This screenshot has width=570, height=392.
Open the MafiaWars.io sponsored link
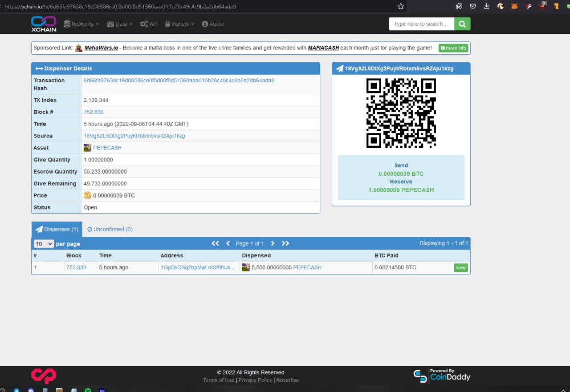[101, 48]
